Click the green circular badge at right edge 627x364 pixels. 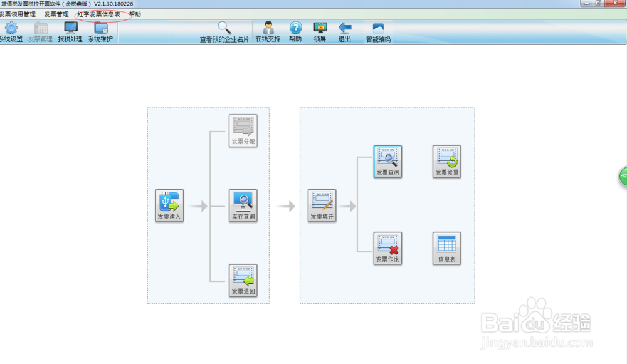(623, 176)
